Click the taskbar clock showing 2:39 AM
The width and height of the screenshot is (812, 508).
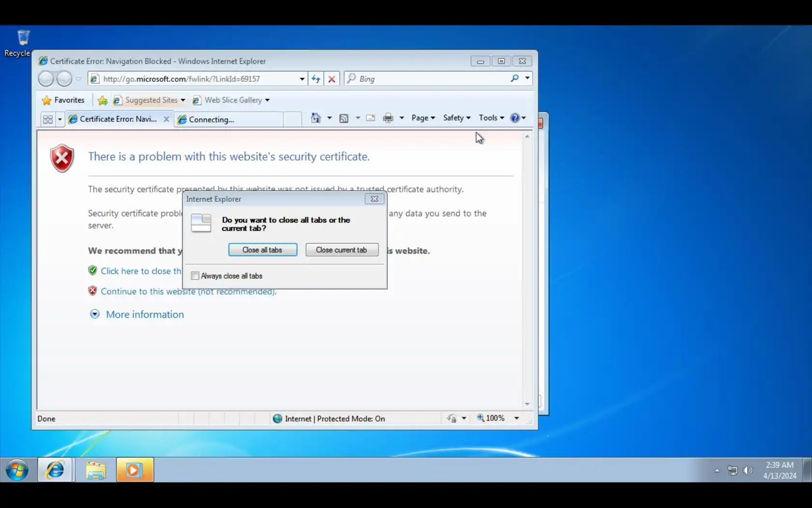(780, 470)
